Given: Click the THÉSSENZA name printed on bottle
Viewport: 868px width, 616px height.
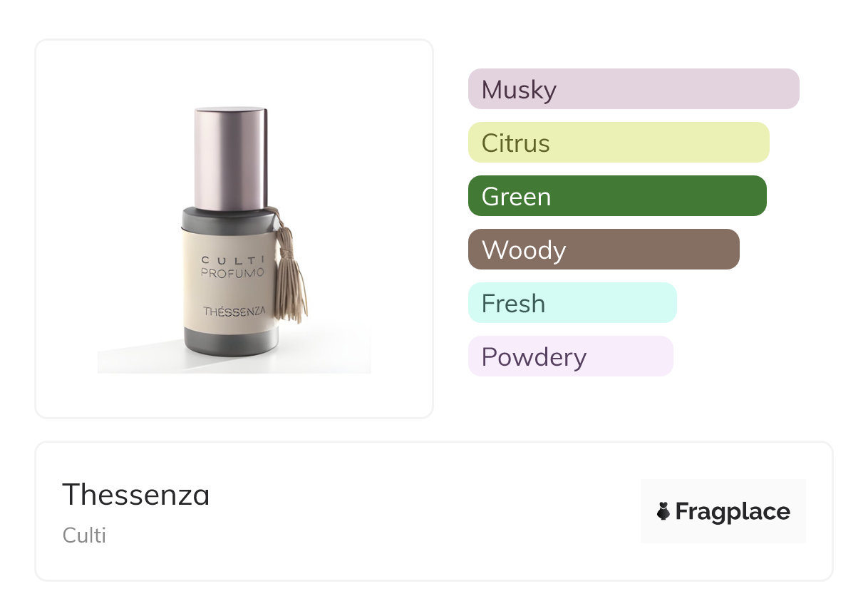Looking at the screenshot, I should pos(234,311).
